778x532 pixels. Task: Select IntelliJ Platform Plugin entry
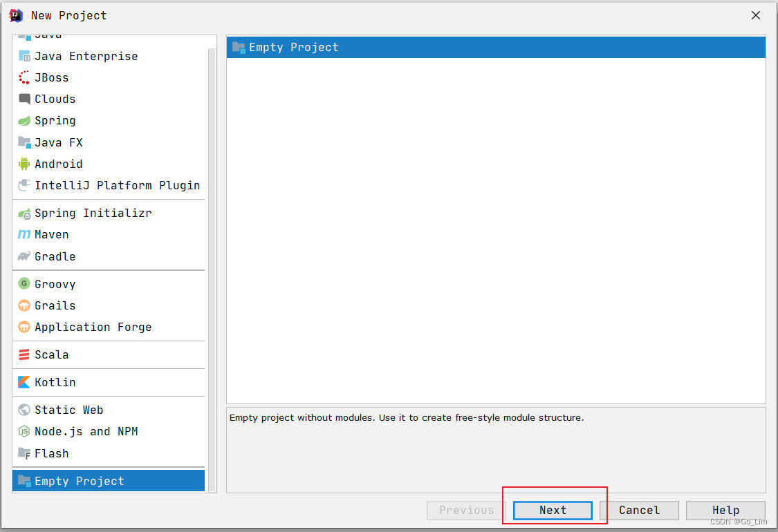pos(108,185)
